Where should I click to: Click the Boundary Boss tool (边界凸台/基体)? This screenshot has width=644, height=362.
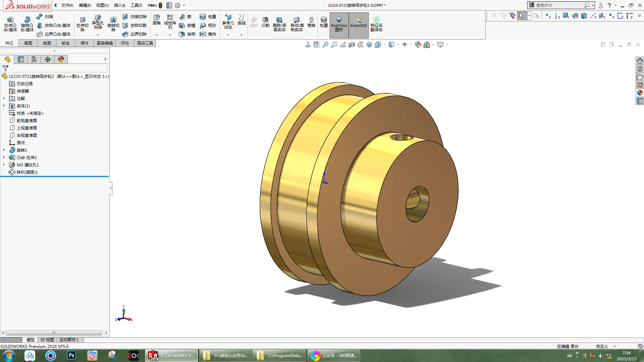[x=54, y=34]
